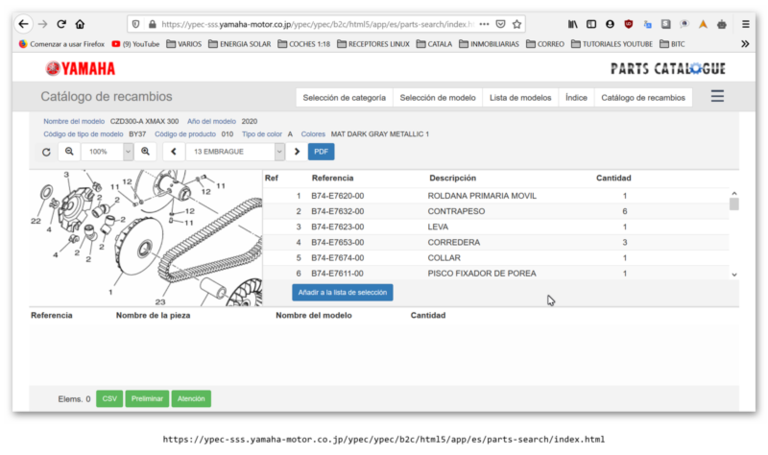Reload the page in Firefox
Image resolution: width=768 pixels, height=455 pixels.
(x=61, y=24)
